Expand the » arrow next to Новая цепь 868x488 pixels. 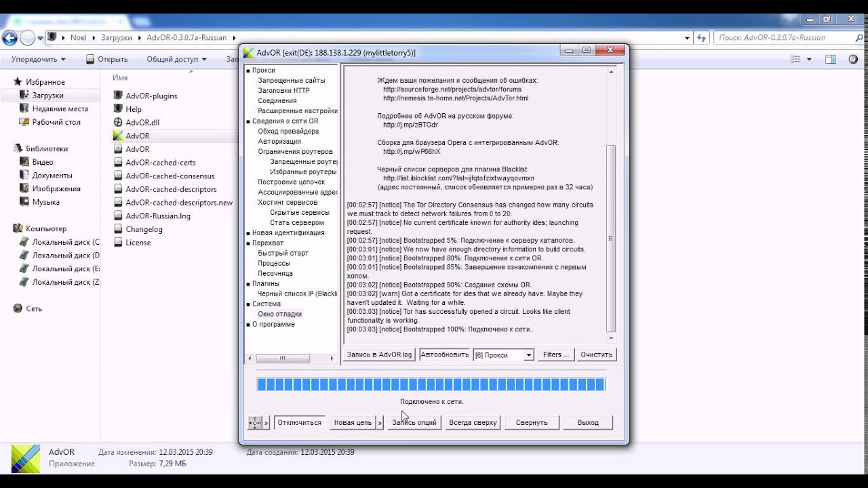pyautogui.click(x=380, y=422)
